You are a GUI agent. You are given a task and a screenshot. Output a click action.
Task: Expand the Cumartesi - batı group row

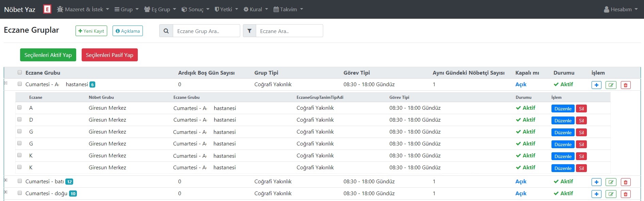pyautogui.click(x=6, y=180)
